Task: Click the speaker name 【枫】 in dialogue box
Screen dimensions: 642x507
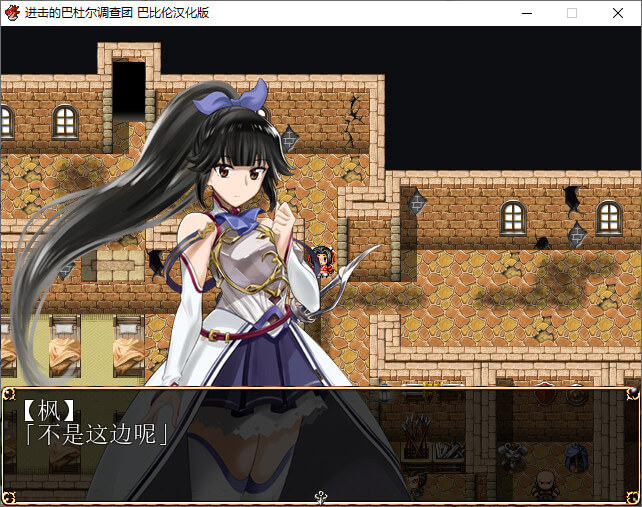Action: click(48, 410)
